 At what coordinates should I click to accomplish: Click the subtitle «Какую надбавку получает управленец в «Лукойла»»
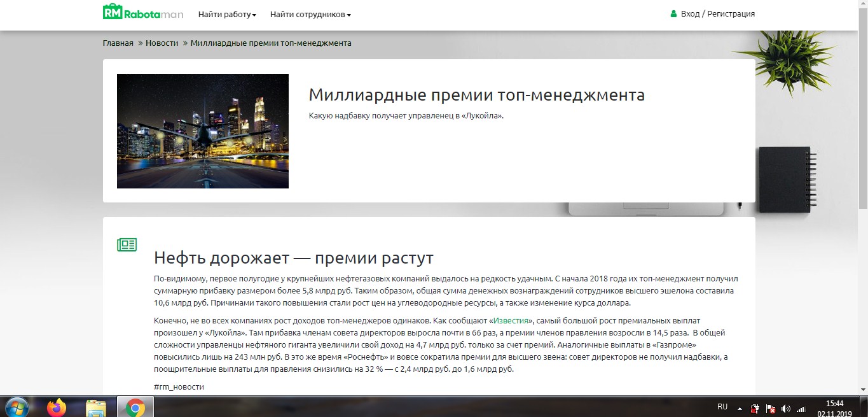pyautogui.click(x=406, y=116)
